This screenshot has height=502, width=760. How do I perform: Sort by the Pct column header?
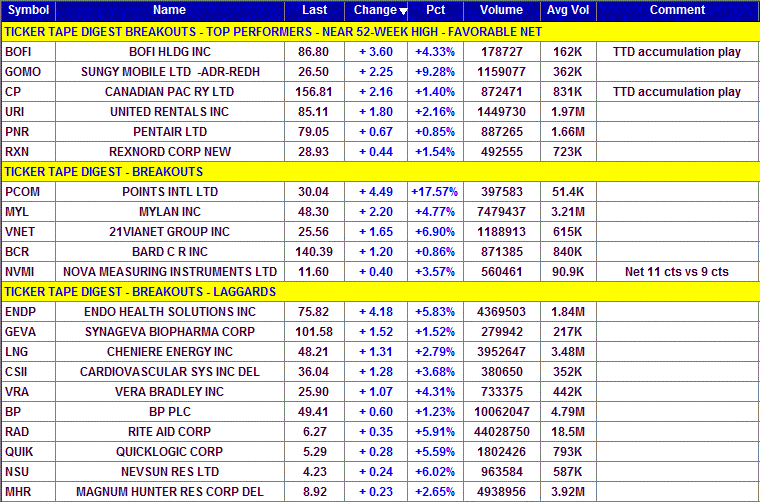click(x=435, y=10)
